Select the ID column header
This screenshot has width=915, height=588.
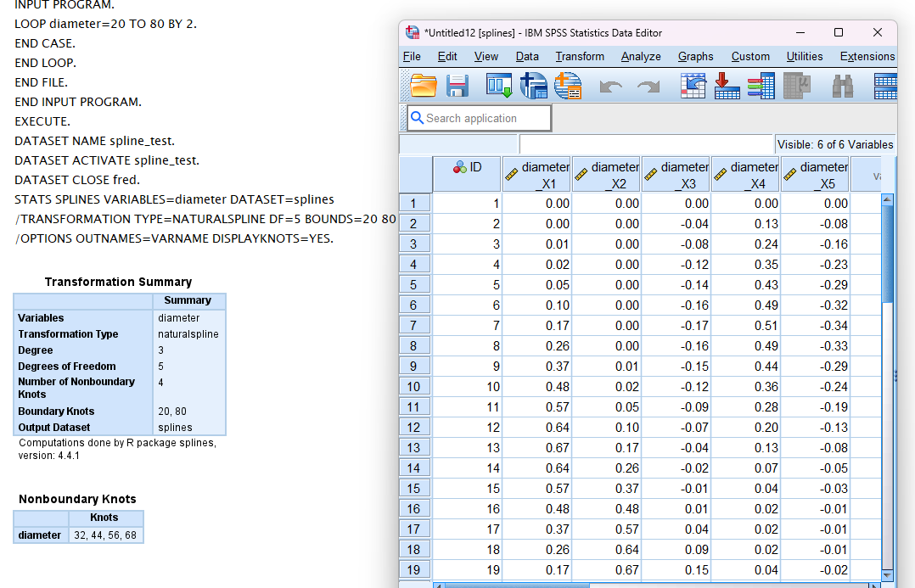pyautogui.click(x=467, y=174)
